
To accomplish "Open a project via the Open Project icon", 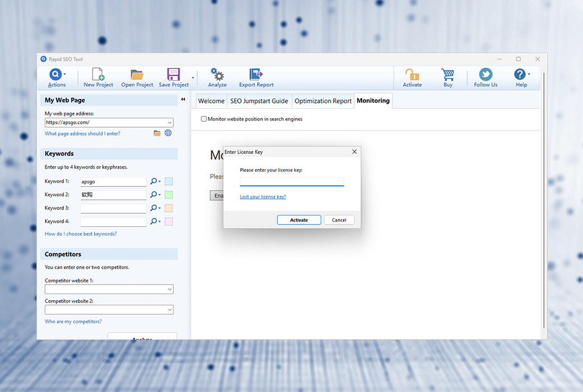I will [x=137, y=74].
